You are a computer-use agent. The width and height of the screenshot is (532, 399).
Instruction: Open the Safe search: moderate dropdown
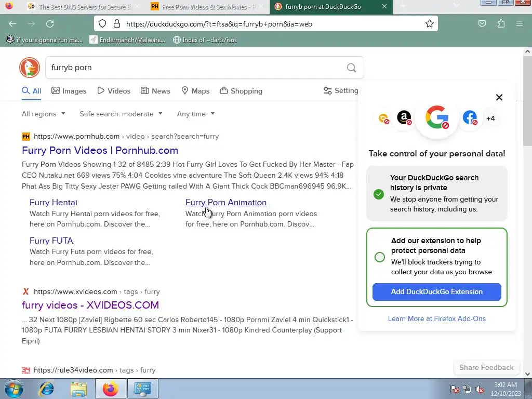coord(121,114)
